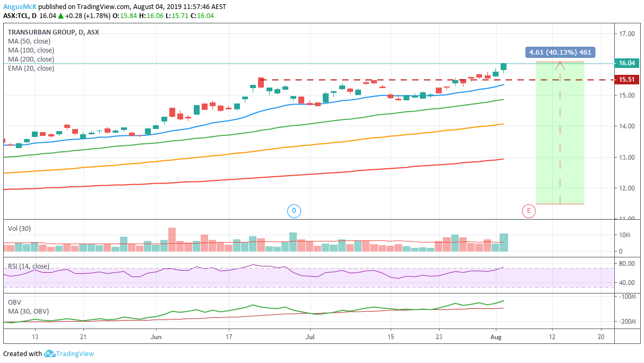Select the MA (100, close) indicator label
The image size is (644, 363).
coord(31,50)
